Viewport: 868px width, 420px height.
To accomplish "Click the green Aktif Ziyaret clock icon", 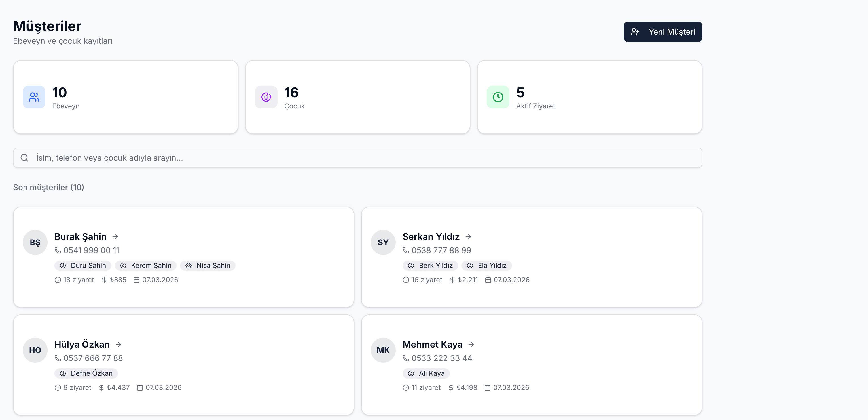I will click(498, 97).
